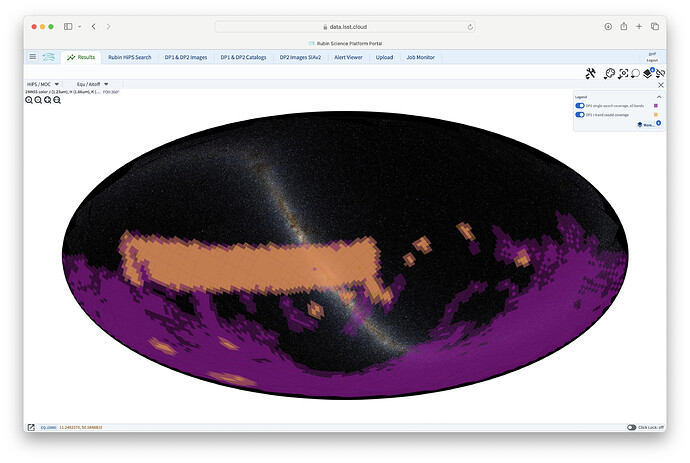690x463 pixels.
Task: Open the DP2 Images SIAv2 tab
Action: pos(301,57)
